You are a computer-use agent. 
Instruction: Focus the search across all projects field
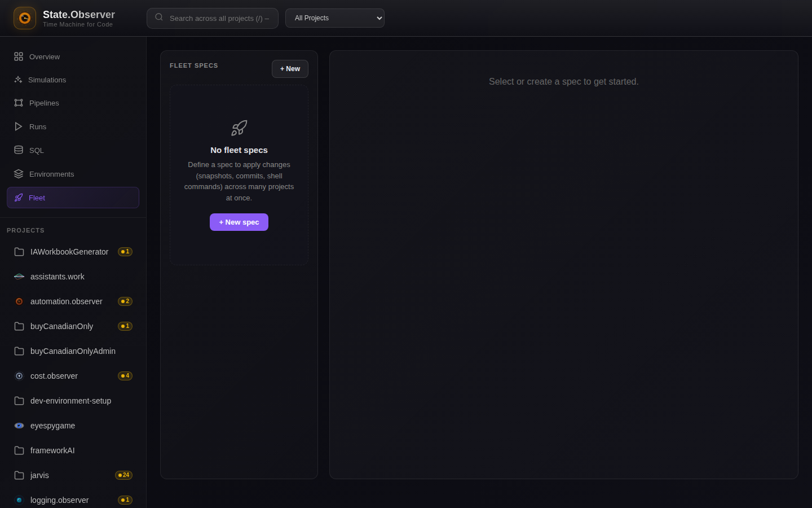point(213,18)
